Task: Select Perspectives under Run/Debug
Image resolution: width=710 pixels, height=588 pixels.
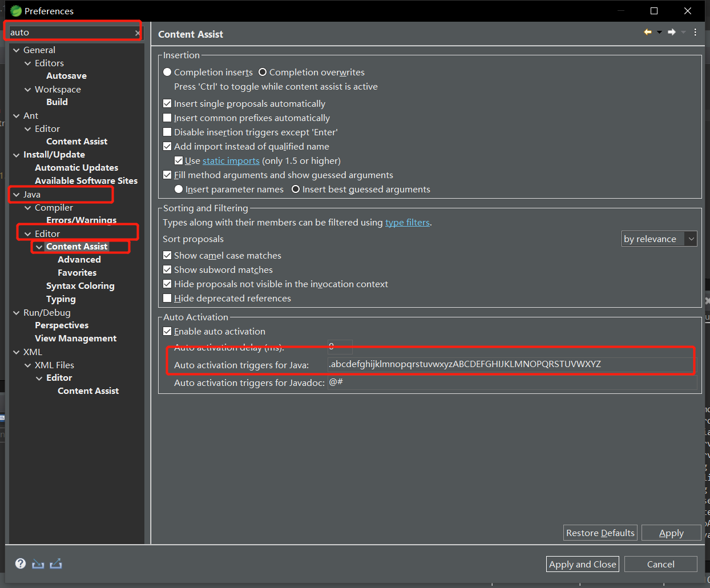Action: 62,325
